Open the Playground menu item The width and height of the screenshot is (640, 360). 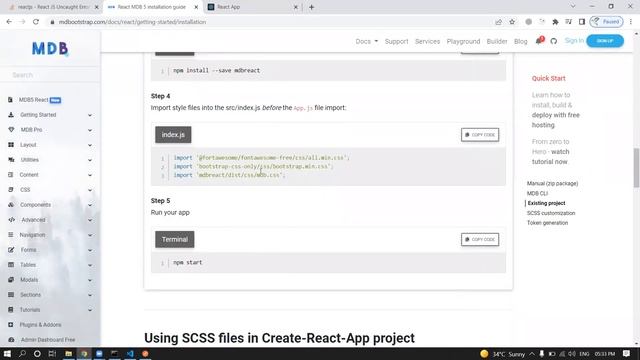pyautogui.click(x=463, y=41)
